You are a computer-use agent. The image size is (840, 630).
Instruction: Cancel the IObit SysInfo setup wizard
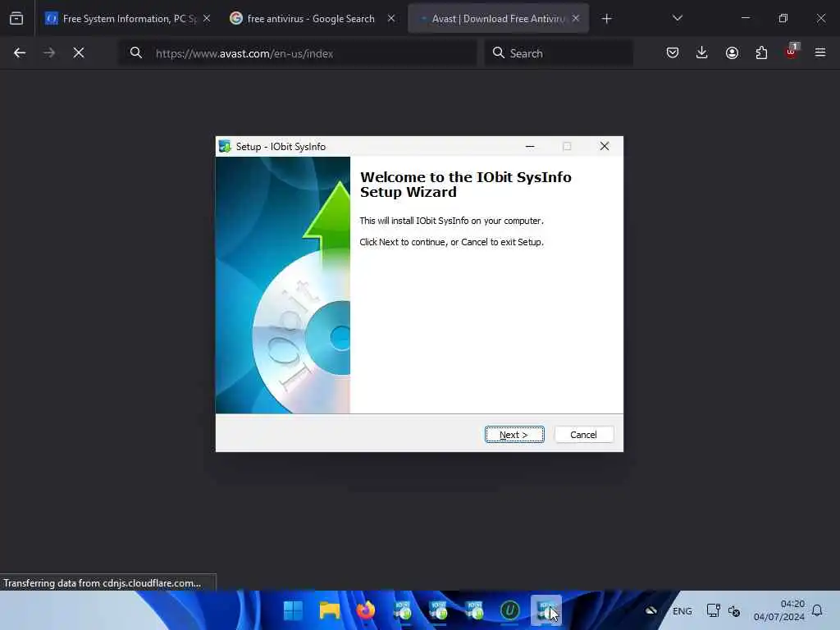pyautogui.click(x=583, y=435)
